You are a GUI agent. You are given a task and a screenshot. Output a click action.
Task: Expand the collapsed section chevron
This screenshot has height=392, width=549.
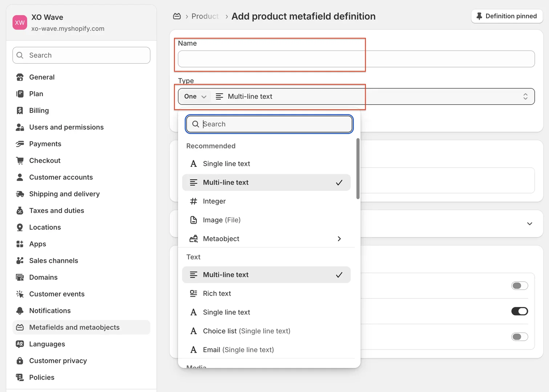click(529, 224)
